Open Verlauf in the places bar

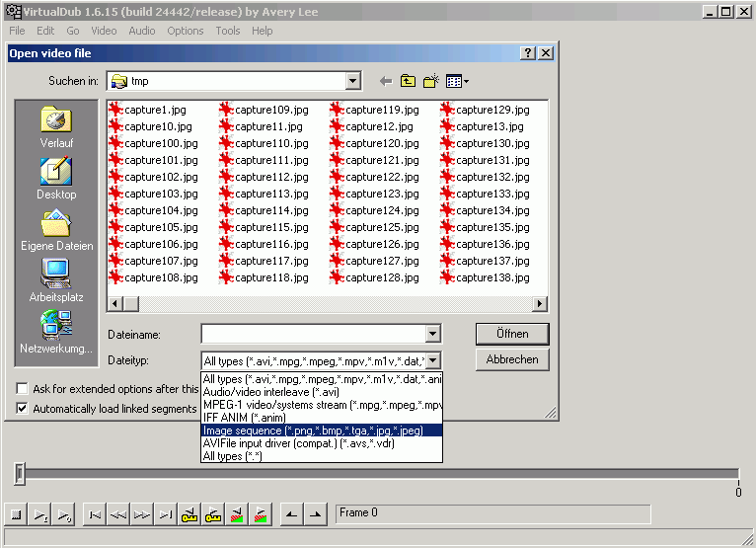click(56, 127)
